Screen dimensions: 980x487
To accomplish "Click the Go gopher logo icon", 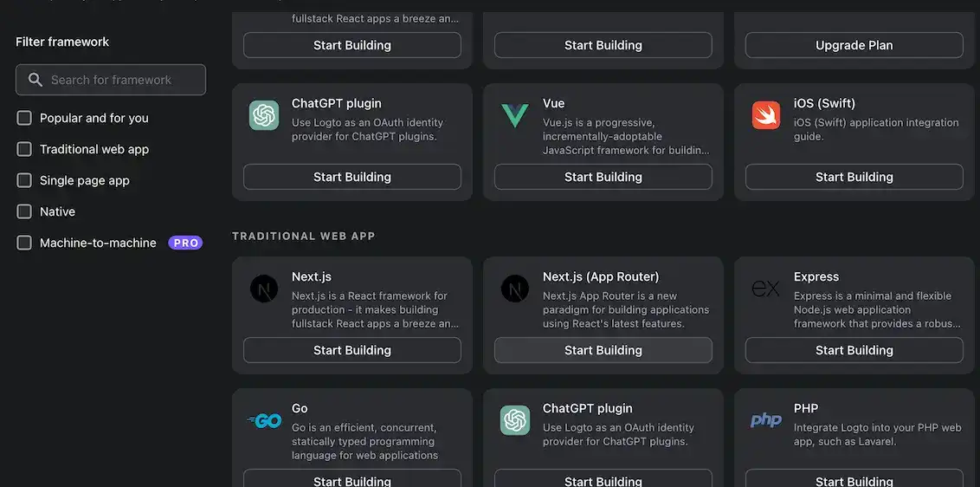I will [264, 420].
